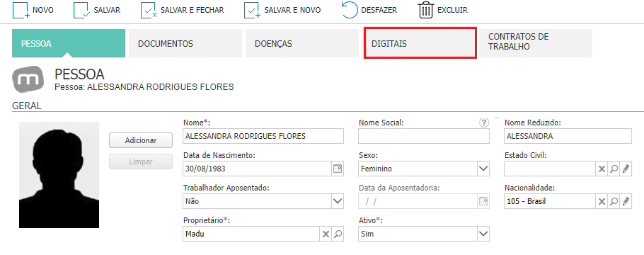Click the Excluir trash icon
This screenshot has width=644, height=255.
[x=426, y=11]
